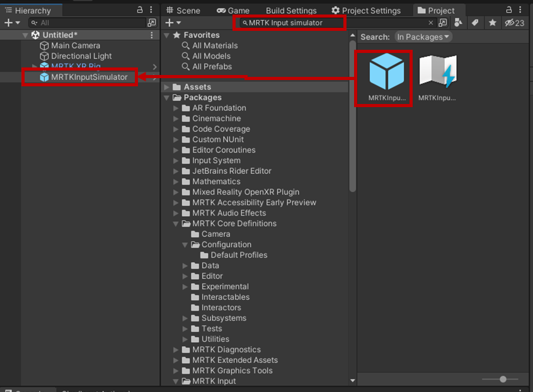Select the MRTKInputSimulator prefab cube thumbnail

coord(387,72)
